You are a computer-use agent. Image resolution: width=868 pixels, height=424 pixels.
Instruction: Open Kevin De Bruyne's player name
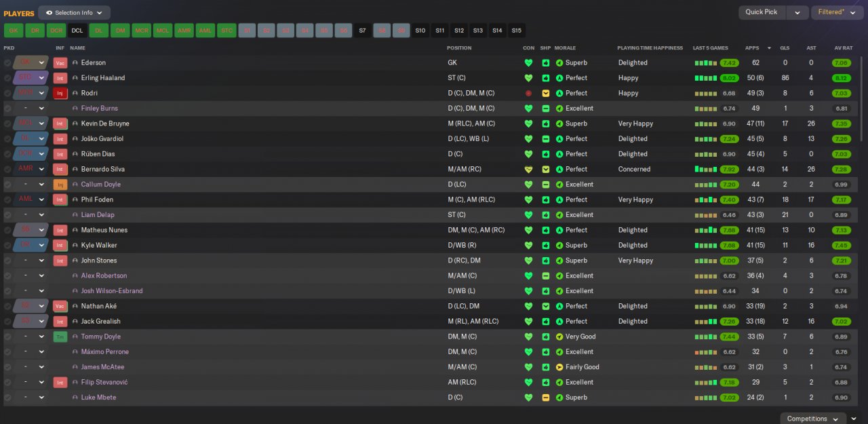pos(105,123)
